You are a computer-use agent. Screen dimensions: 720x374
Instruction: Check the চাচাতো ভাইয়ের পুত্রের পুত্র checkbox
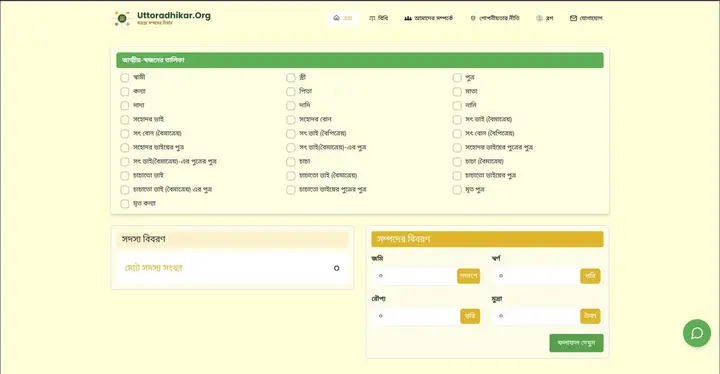(291, 190)
